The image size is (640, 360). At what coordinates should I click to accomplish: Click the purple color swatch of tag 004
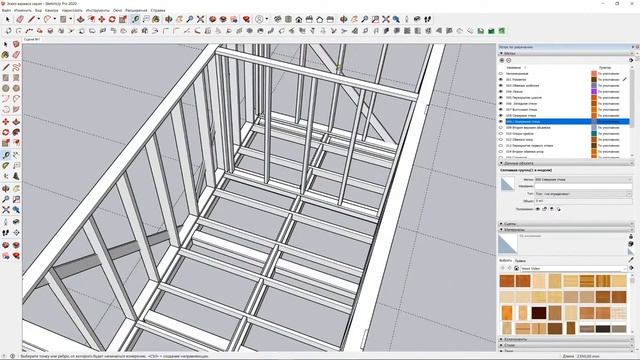pyautogui.click(x=594, y=91)
